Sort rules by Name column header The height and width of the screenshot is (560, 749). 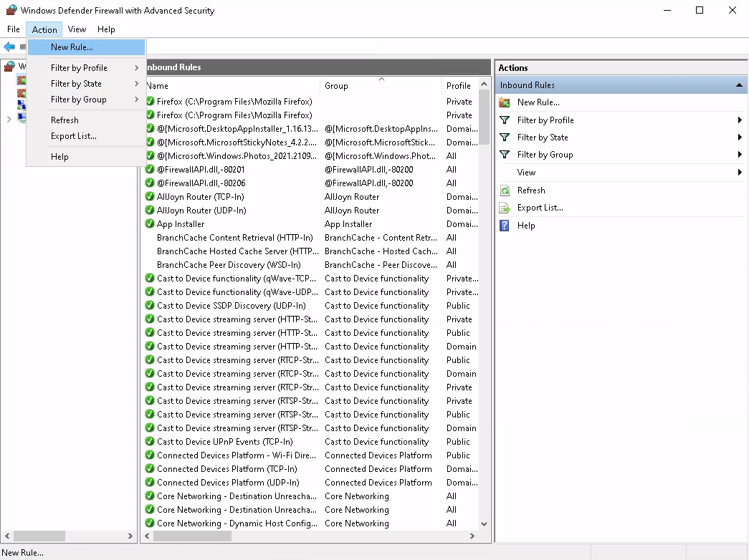(232, 86)
